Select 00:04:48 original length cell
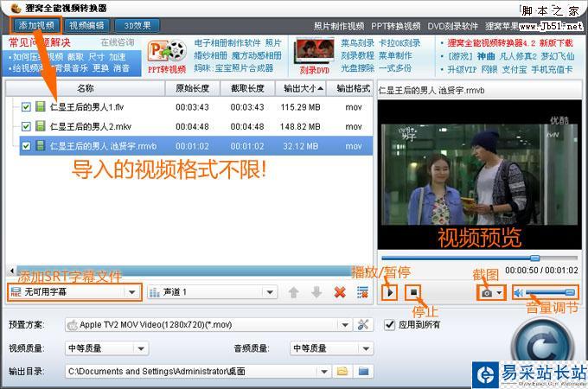Image resolution: width=588 pixels, height=389 pixels. coord(192,127)
